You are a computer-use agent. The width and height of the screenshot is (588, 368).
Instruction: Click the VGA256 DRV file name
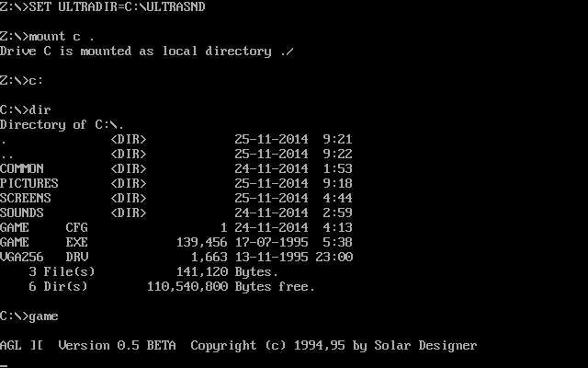[44, 257]
